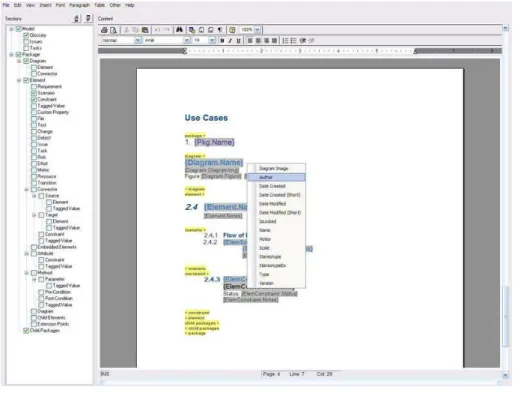Click the move-down icon in Sections header
Image resolution: width=515 pixels, height=393 pixels.
tap(88, 18)
